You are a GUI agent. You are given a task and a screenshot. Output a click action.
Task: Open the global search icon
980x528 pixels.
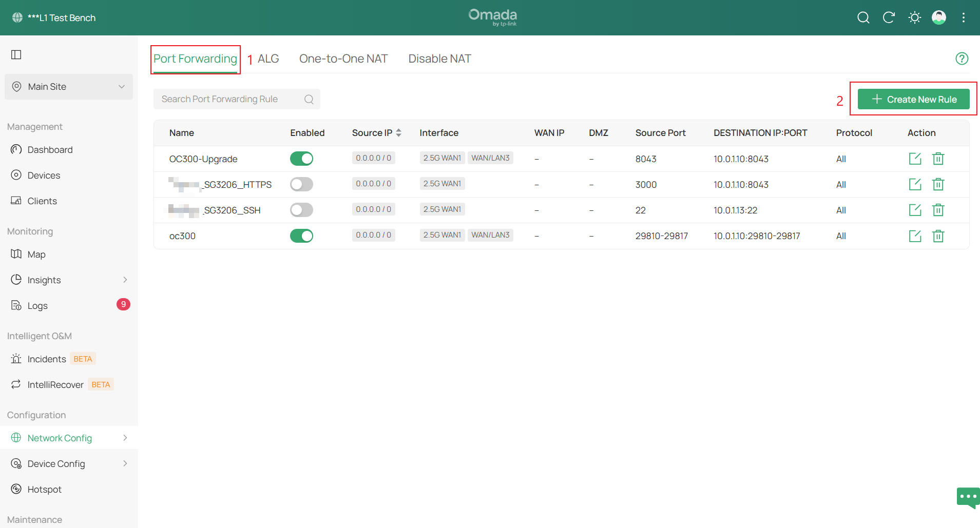point(863,17)
